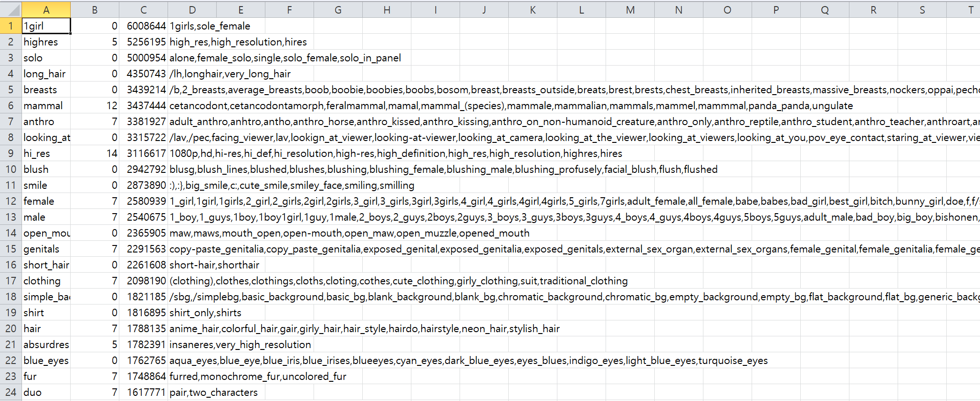The image size is (980, 401).
Task: Select column M header
Action: tap(630, 10)
